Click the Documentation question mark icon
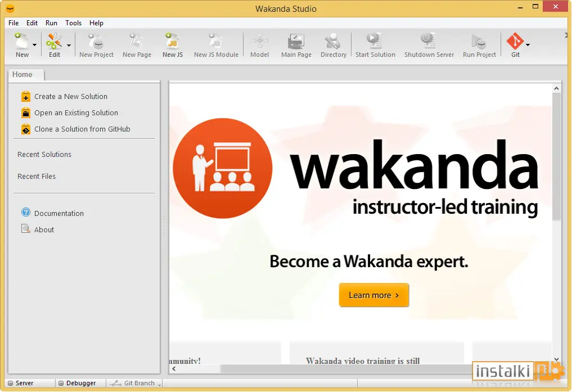572x392 pixels. pyautogui.click(x=25, y=212)
